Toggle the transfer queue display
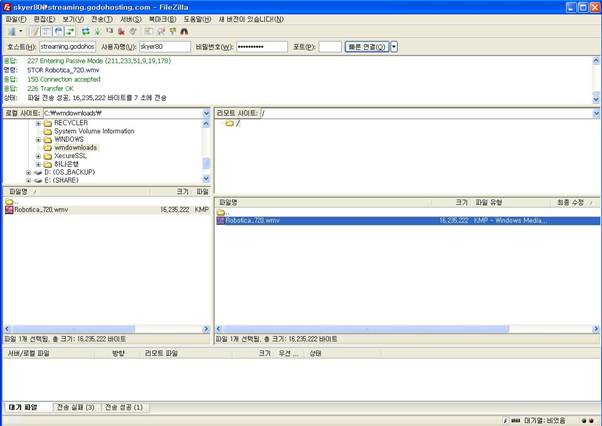The height and width of the screenshot is (426, 602). coord(70,31)
